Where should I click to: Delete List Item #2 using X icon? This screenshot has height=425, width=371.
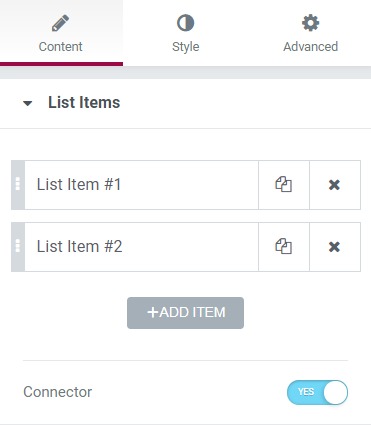[334, 247]
